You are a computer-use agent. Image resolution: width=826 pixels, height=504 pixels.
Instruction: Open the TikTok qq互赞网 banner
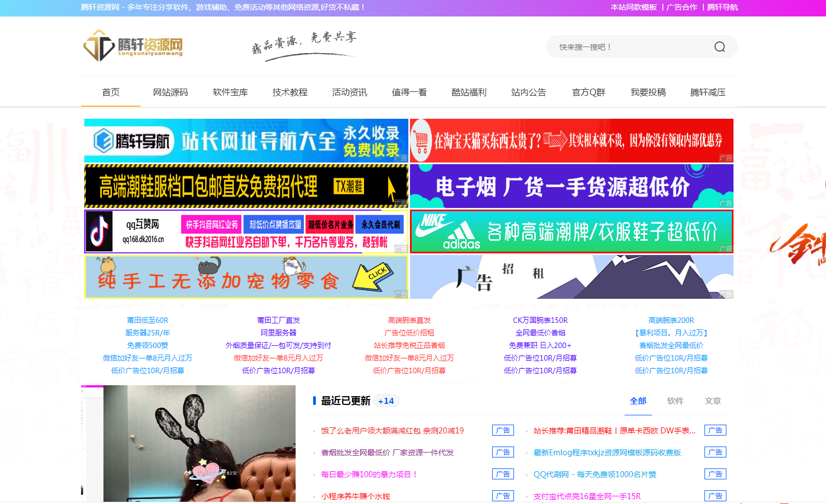pos(246,231)
